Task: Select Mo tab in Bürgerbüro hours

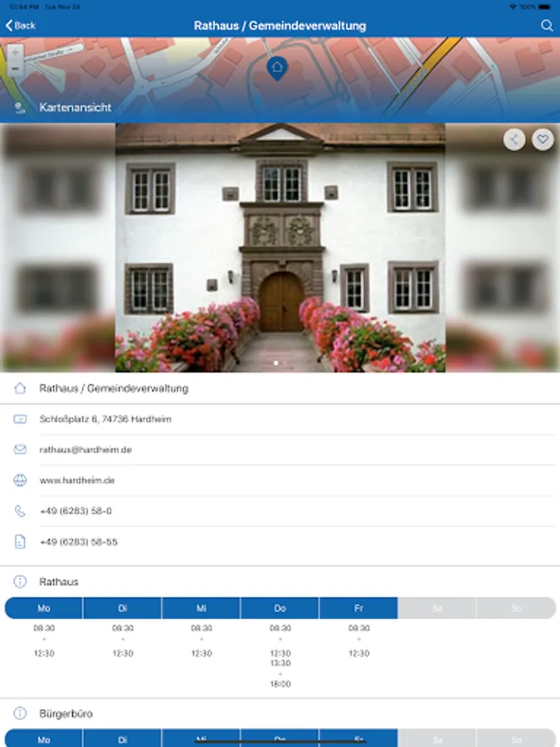Action: 44,739
